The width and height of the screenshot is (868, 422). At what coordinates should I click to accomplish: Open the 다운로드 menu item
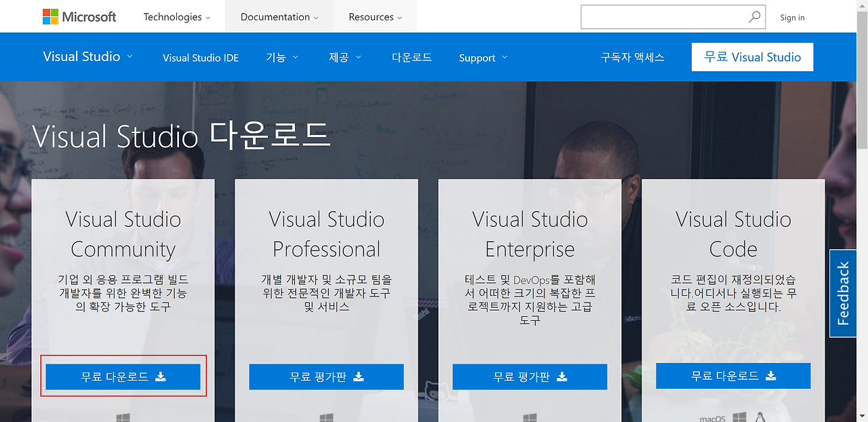pos(412,58)
